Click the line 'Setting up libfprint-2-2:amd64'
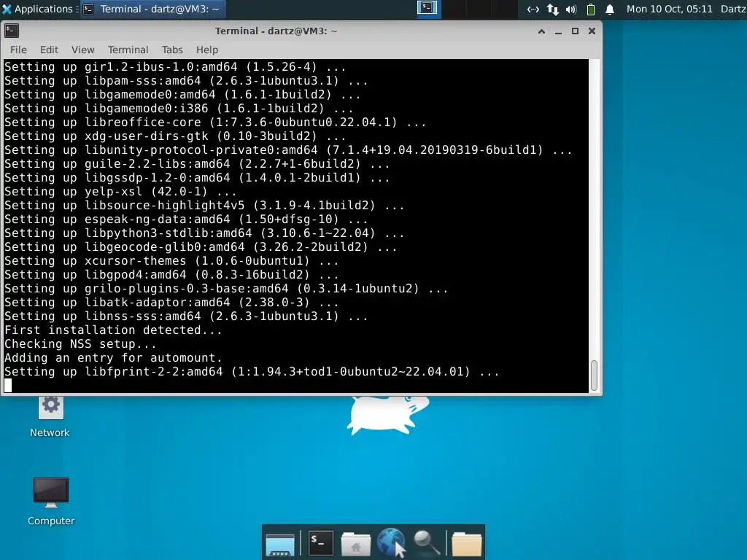 252,371
